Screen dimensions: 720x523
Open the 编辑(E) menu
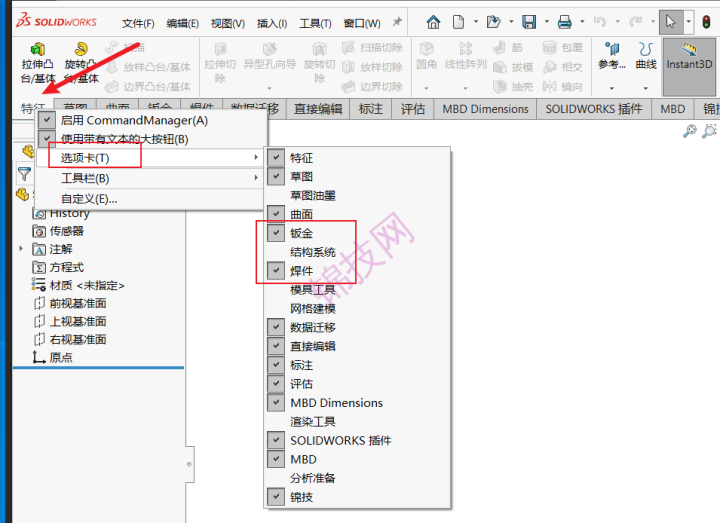coord(182,23)
